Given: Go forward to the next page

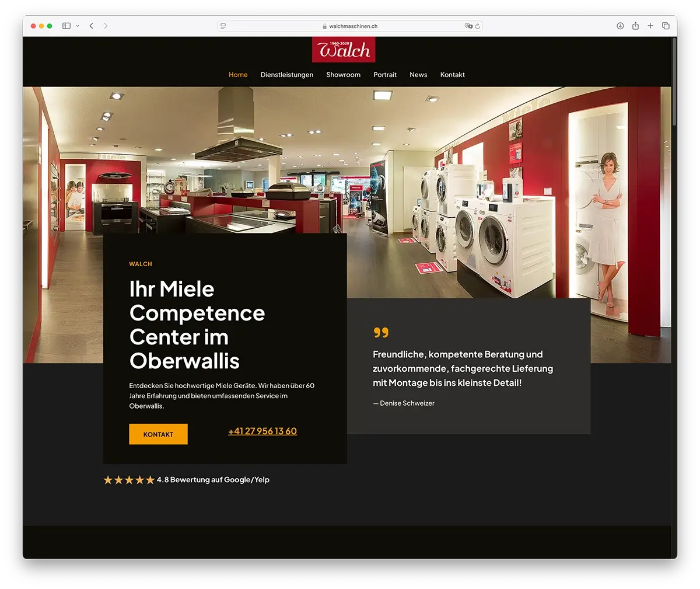Looking at the screenshot, I should (106, 26).
